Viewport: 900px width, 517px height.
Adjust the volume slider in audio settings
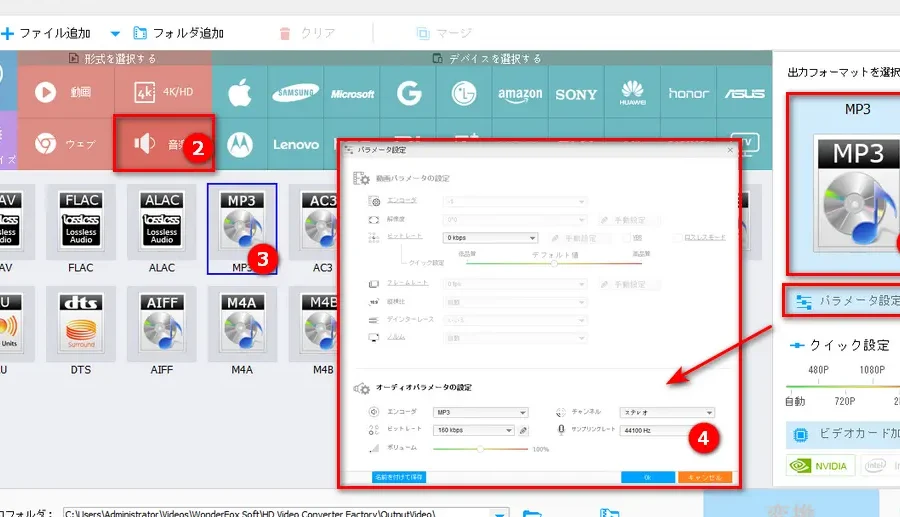(482, 449)
